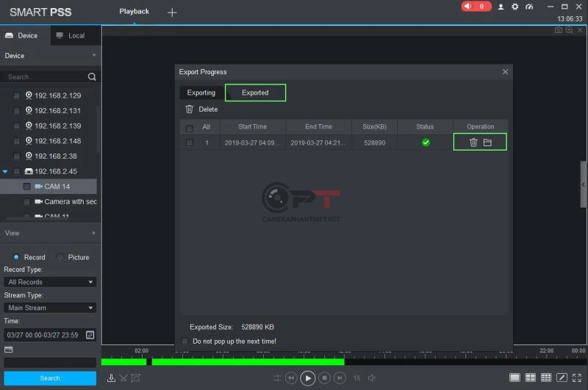Check the CAM 14 checkbox
The image size is (588, 390).
pyautogui.click(x=26, y=187)
